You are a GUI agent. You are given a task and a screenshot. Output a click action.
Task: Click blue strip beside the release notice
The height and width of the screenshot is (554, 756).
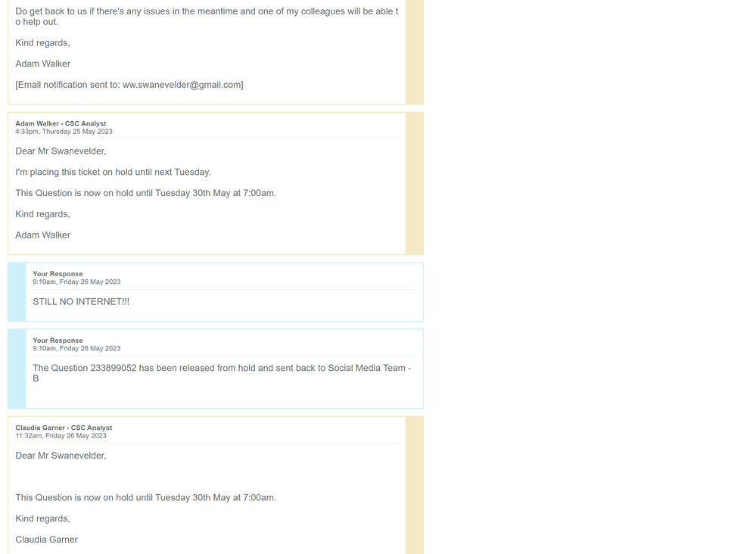17,369
